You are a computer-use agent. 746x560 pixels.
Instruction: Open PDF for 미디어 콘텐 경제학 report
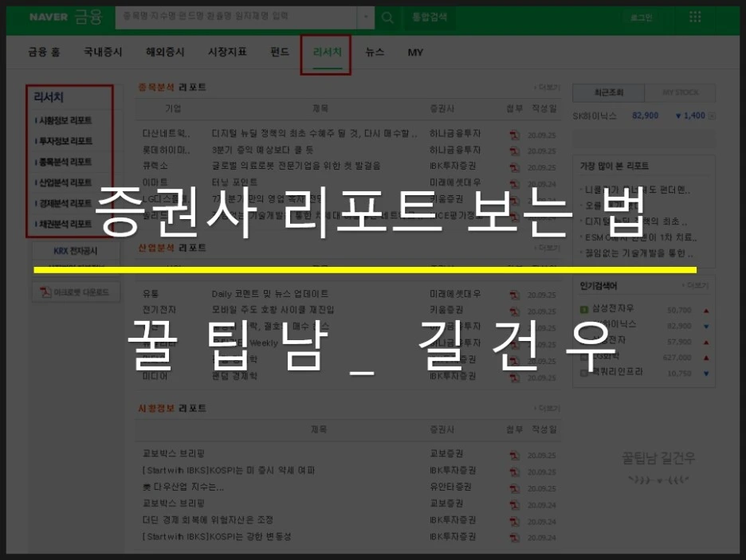(x=514, y=378)
